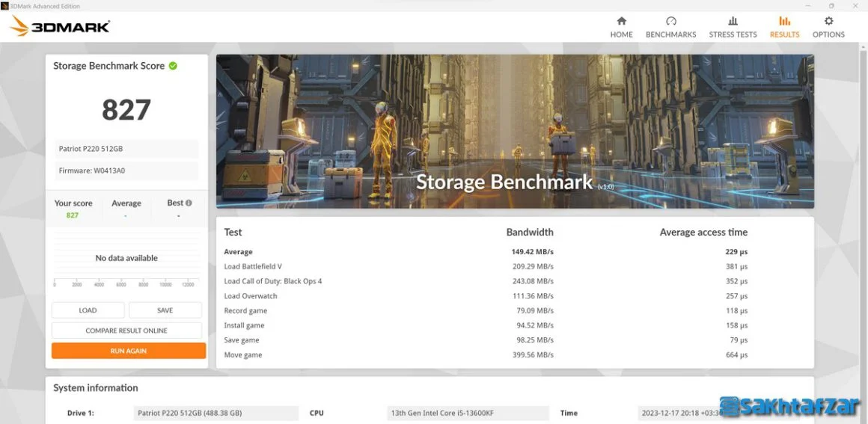Image resolution: width=868 pixels, height=424 pixels.
Task: Click the orange RUN AGAIN button
Action: [x=129, y=351]
